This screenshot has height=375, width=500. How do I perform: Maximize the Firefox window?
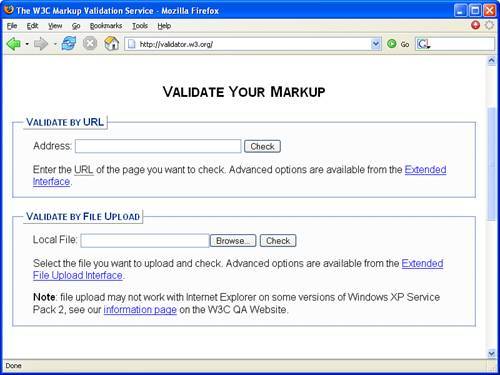point(475,10)
